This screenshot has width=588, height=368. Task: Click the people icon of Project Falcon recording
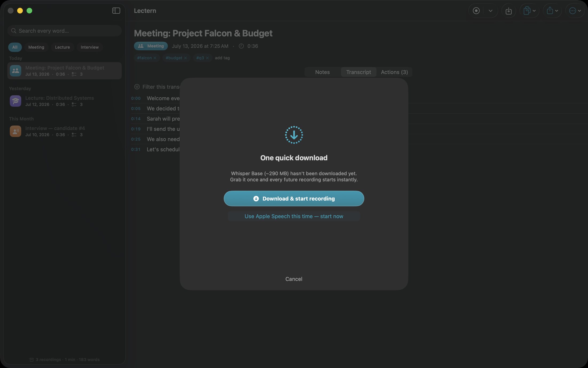point(16,71)
